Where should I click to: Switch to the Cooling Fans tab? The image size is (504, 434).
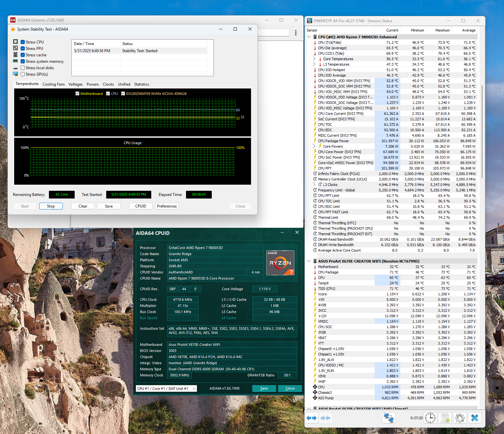click(53, 84)
